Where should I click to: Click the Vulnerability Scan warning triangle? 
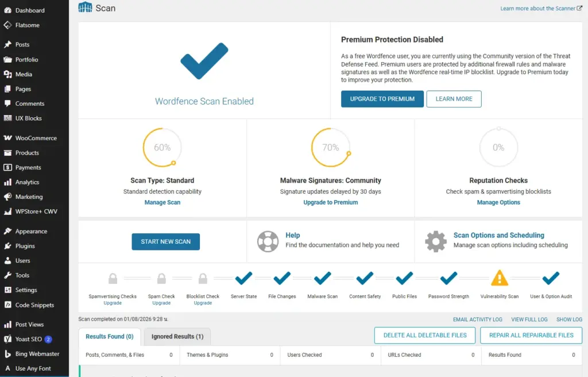pyautogui.click(x=500, y=278)
